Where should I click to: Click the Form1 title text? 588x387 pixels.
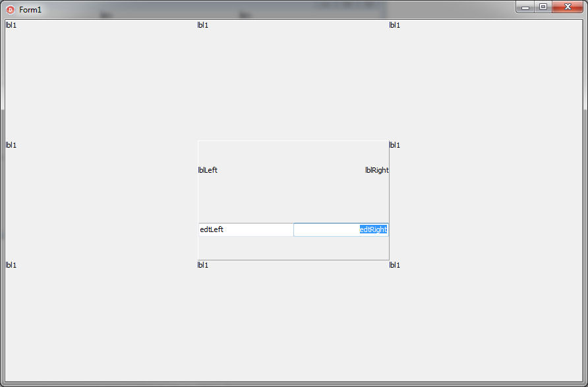tap(30, 10)
